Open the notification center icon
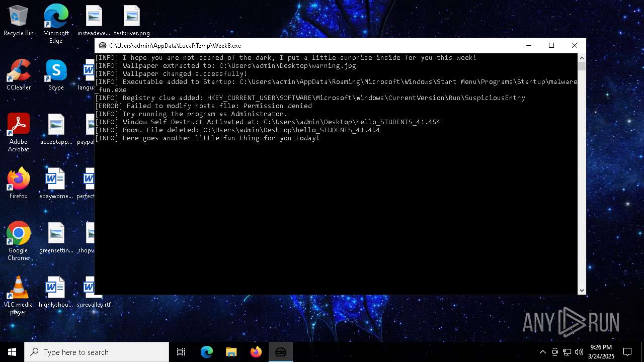This screenshot has height=362, width=644. click(627, 352)
